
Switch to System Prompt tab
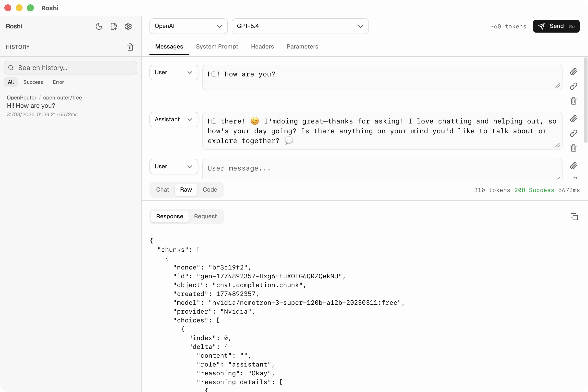click(x=217, y=47)
